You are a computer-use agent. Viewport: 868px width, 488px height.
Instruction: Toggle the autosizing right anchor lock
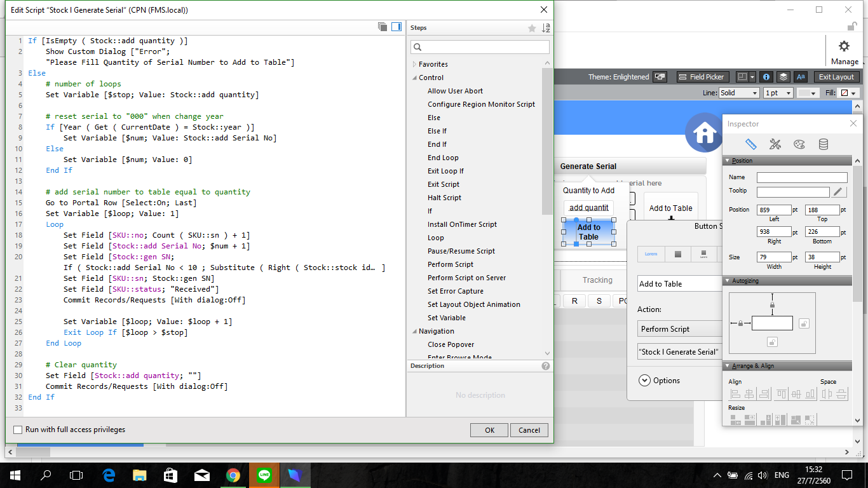[804, 323]
